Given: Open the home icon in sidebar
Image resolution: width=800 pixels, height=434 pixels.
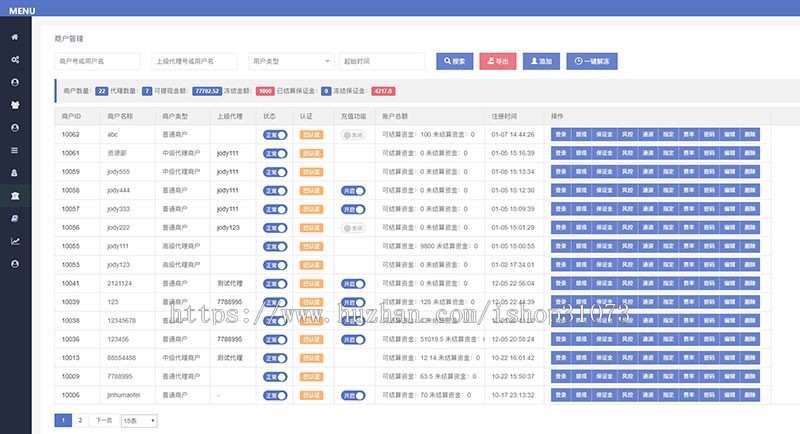Looking at the screenshot, I should [x=15, y=37].
